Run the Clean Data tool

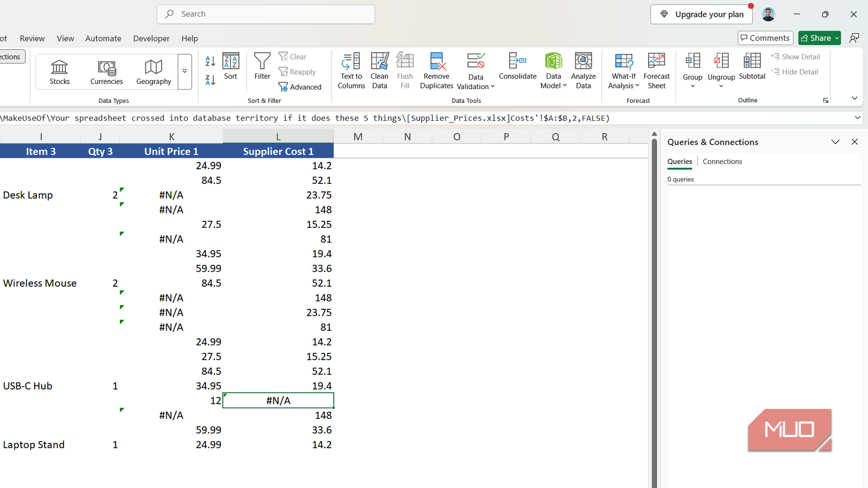click(380, 71)
